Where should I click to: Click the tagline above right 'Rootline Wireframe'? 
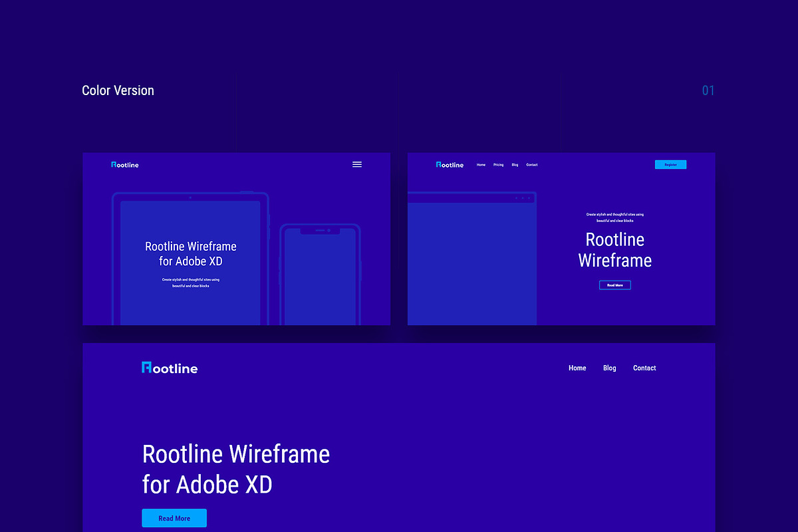tap(615, 217)
